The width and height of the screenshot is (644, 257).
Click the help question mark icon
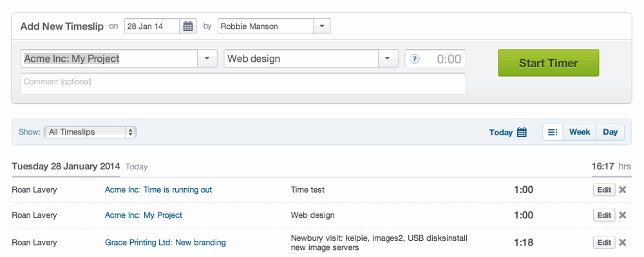pos(415,59)
